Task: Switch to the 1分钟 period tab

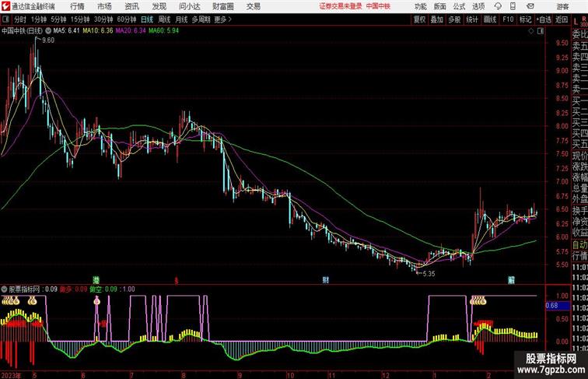Action: coord(39,19)
